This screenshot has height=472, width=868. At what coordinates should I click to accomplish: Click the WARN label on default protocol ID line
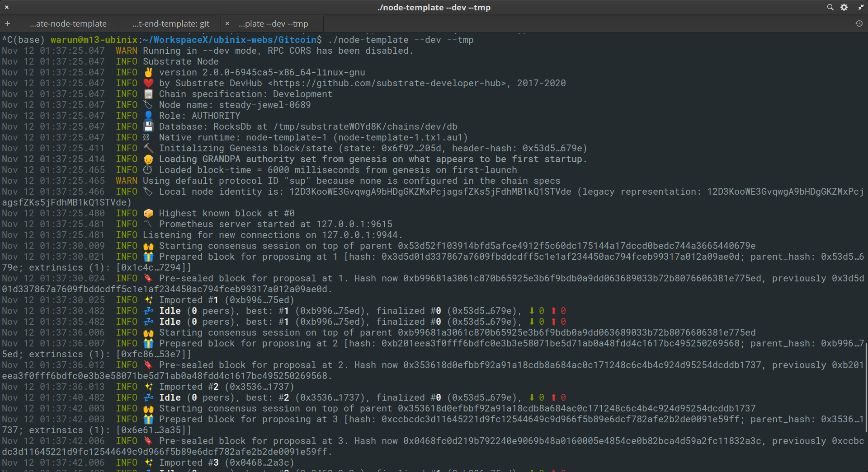pyautogui.click(x=127, y=181)
